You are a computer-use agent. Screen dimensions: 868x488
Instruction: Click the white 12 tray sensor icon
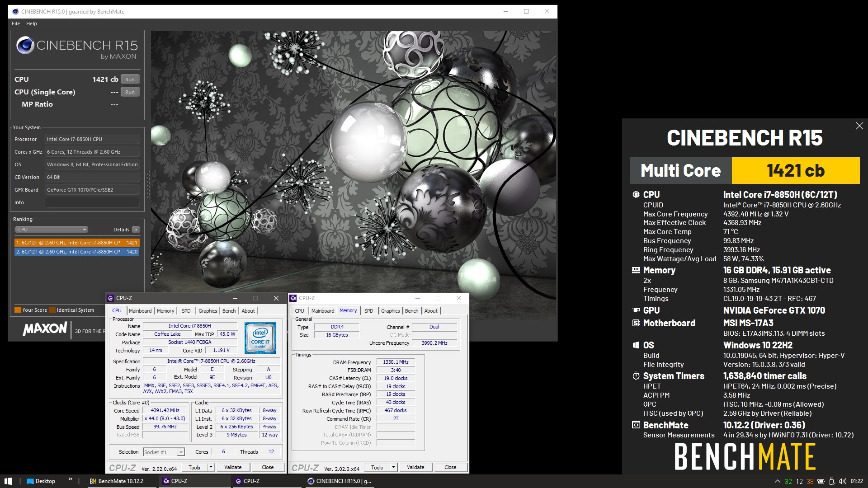(x=799, y=482)
